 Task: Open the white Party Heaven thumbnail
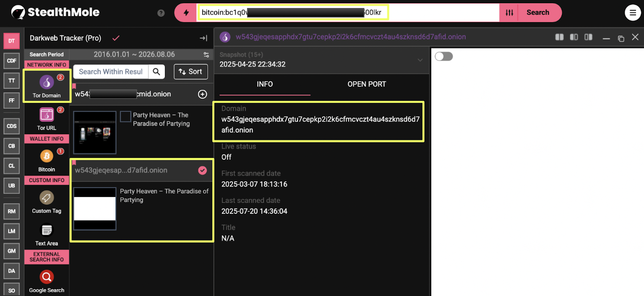[x=95, y=209]
